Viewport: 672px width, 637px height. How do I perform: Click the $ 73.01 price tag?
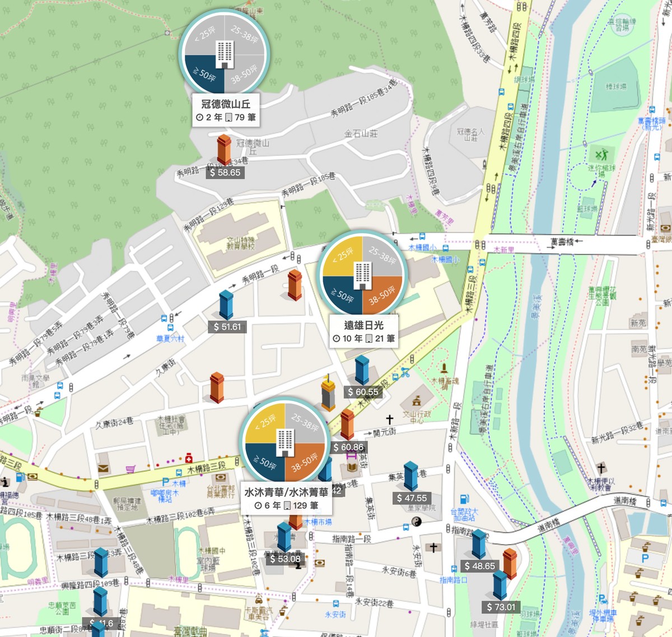pyautogui.click(x=501, y=607)
